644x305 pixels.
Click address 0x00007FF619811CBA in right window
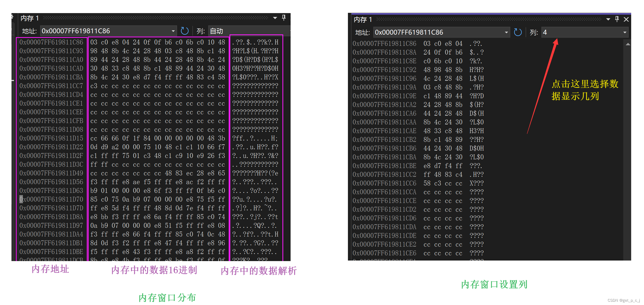[384, 157]
